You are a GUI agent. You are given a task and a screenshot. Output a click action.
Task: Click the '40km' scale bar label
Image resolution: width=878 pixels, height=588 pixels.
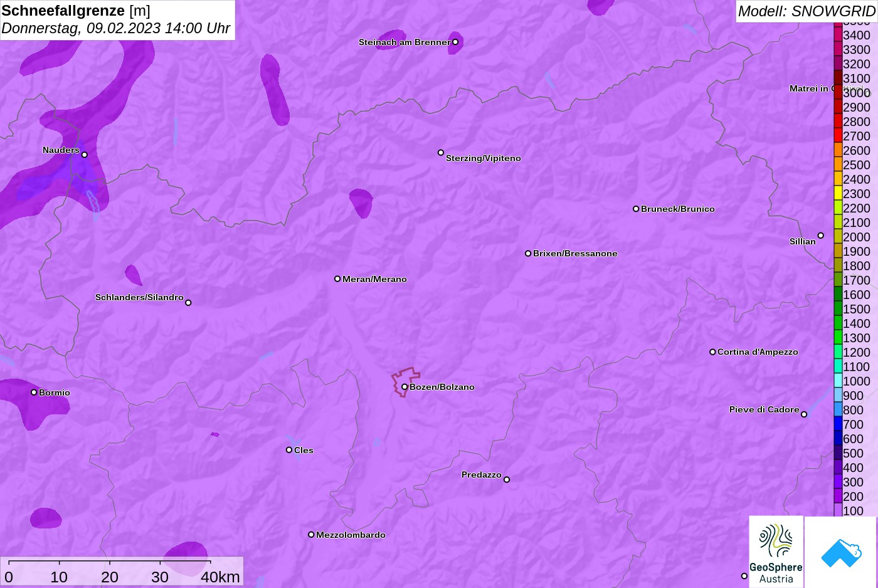220,577
